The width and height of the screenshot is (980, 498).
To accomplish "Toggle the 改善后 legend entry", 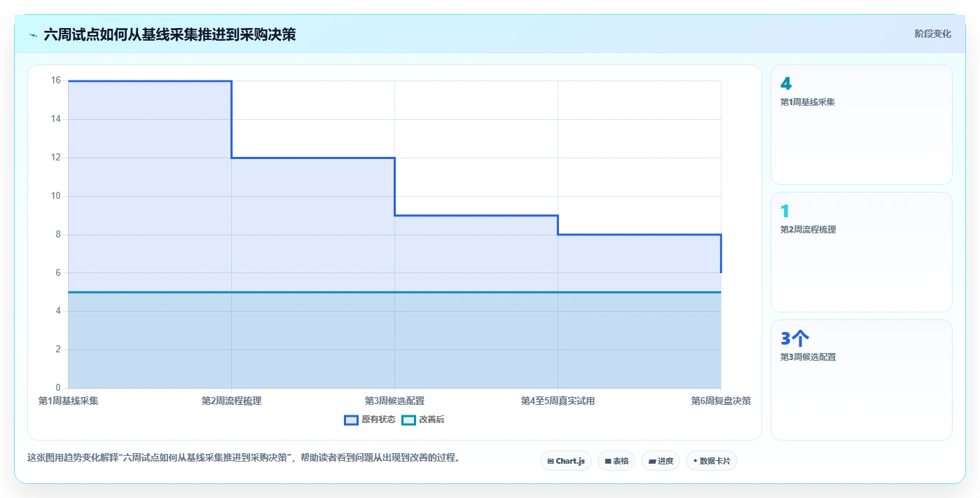I will point(422,420).
